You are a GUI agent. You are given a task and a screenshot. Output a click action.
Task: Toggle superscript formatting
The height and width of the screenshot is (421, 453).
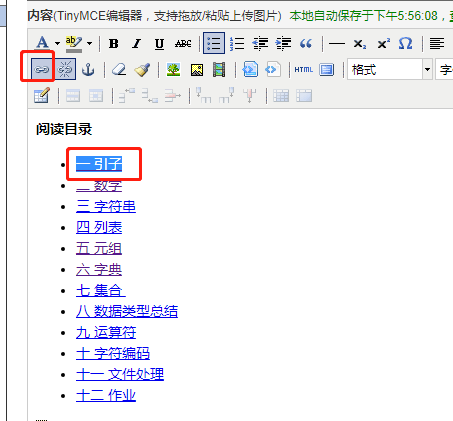[x=383, y=44]
